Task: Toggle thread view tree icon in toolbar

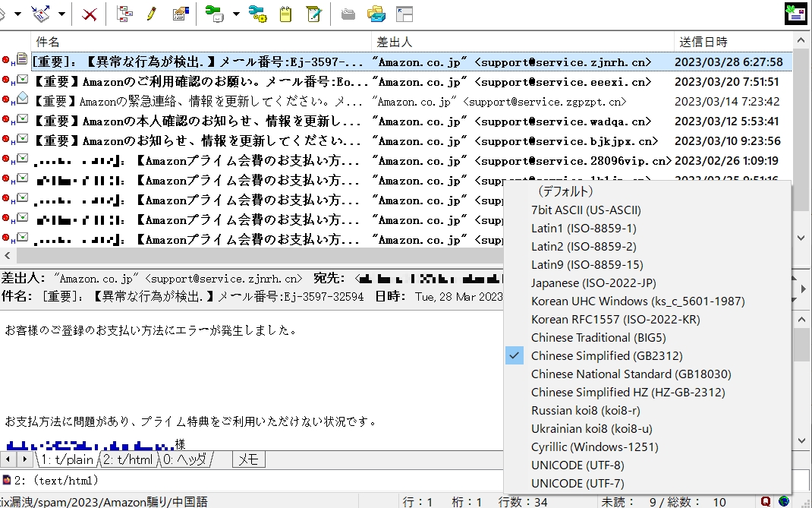Action: [x=124, y=14]
